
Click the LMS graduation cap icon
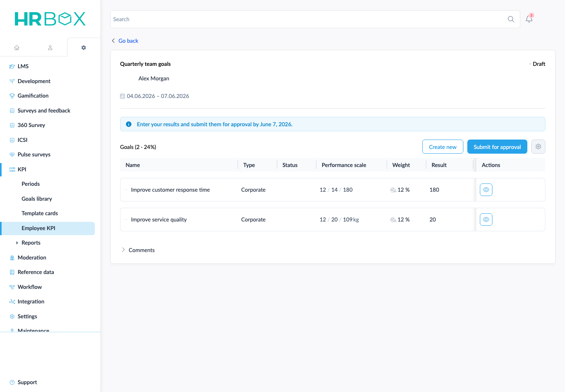12,67
